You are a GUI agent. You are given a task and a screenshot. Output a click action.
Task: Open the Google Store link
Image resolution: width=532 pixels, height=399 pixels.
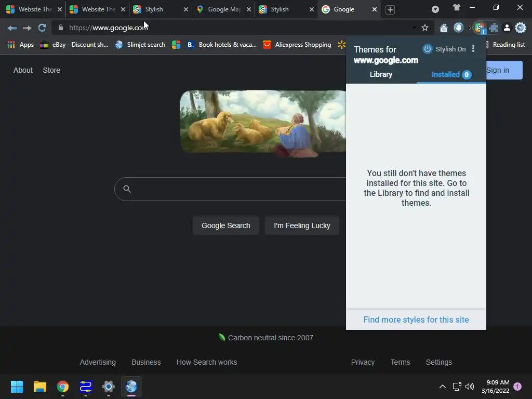[x=51, y=70]
